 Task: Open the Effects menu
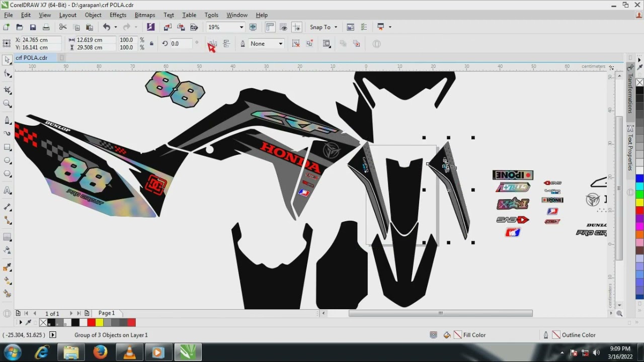(x=118, y=15)
